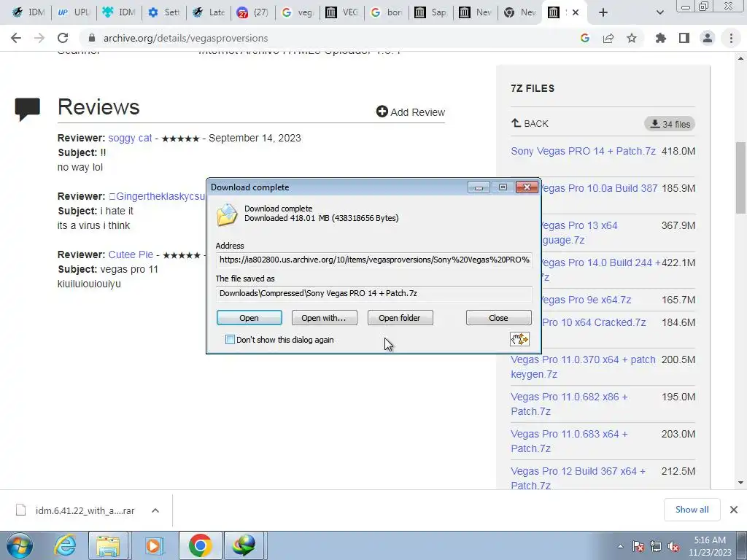Click the muted volume tray icon

(673, 546)
